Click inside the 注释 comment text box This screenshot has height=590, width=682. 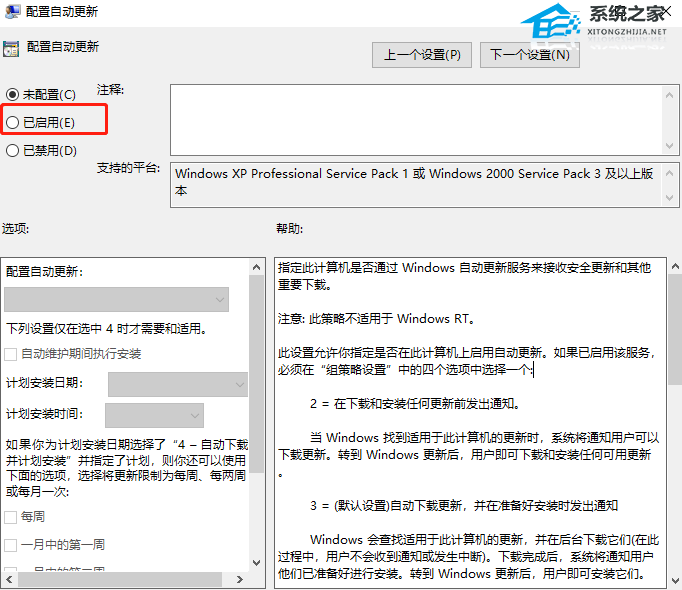pyautogui.click(x=416, y=120)
